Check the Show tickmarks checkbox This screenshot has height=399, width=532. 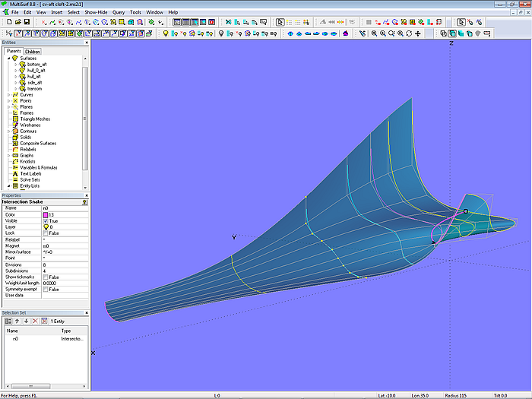[x=46, y=277]
